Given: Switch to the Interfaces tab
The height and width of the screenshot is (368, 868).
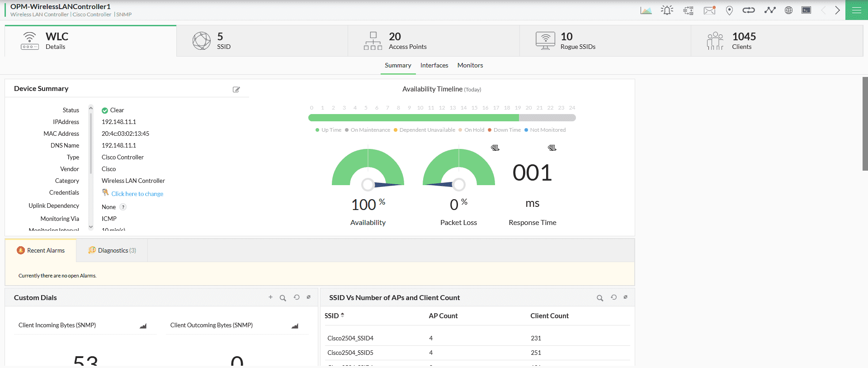Looking at the screenshot, I should [434, 65].
